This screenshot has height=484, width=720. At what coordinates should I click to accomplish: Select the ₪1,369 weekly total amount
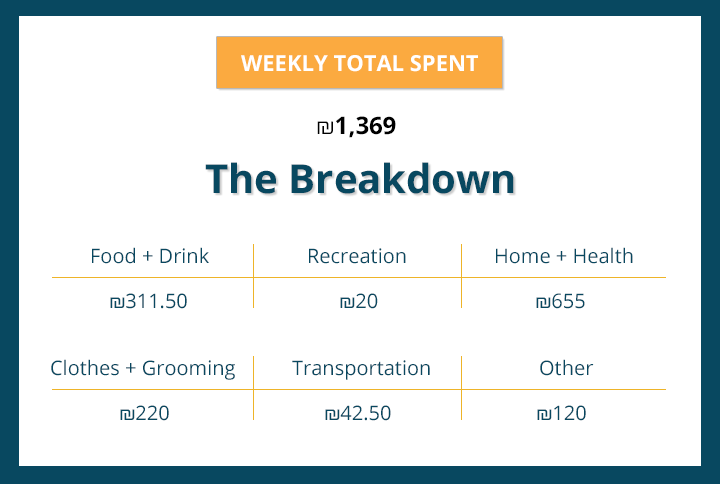tap(357, 127)
